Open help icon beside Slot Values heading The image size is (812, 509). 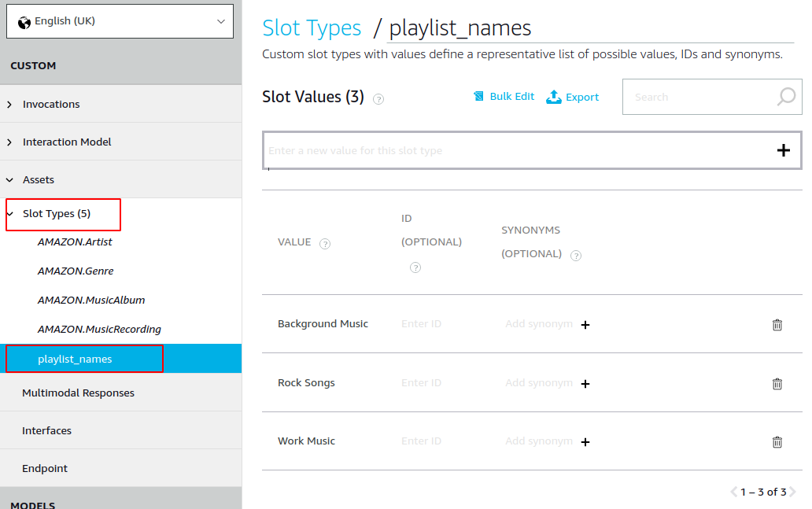click(378, 99)
